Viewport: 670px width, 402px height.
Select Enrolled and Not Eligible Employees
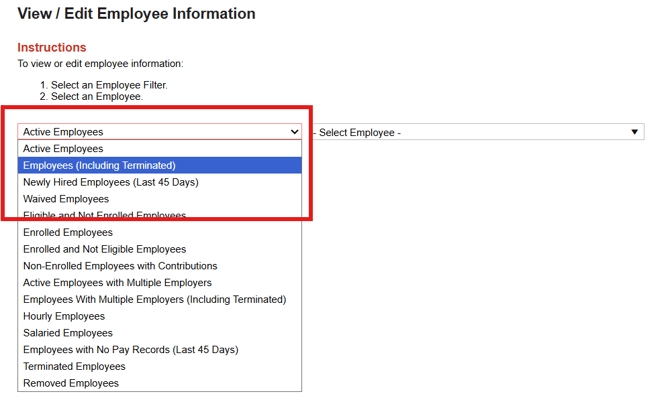point(104,249)
